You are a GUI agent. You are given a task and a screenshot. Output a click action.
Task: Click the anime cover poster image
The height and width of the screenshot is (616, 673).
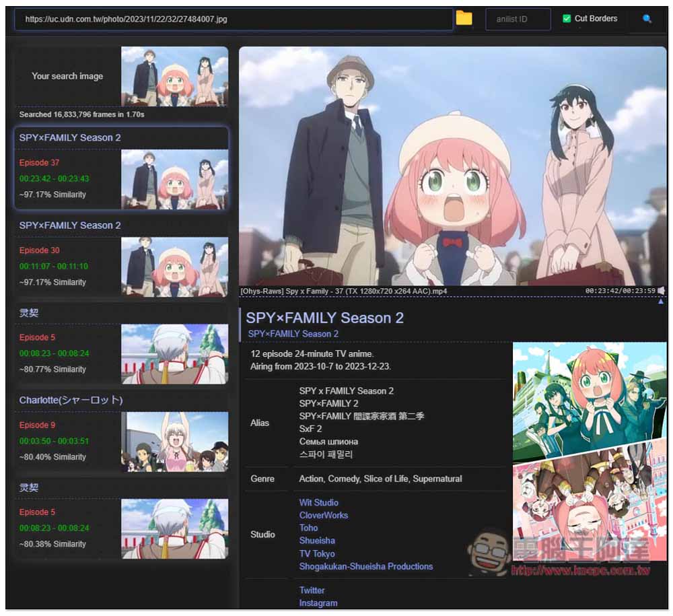[590, 452]
